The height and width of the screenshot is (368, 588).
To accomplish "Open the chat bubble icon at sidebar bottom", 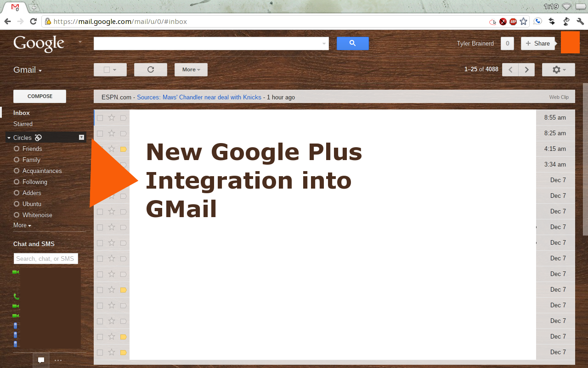I will [x=41, y=360].
